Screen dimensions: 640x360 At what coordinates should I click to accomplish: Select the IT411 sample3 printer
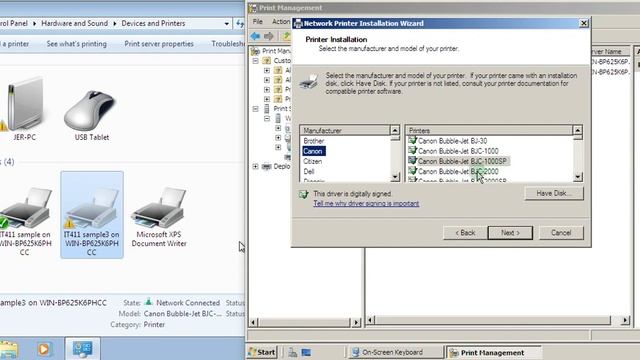pyautogui.click(x=92, y=215)
